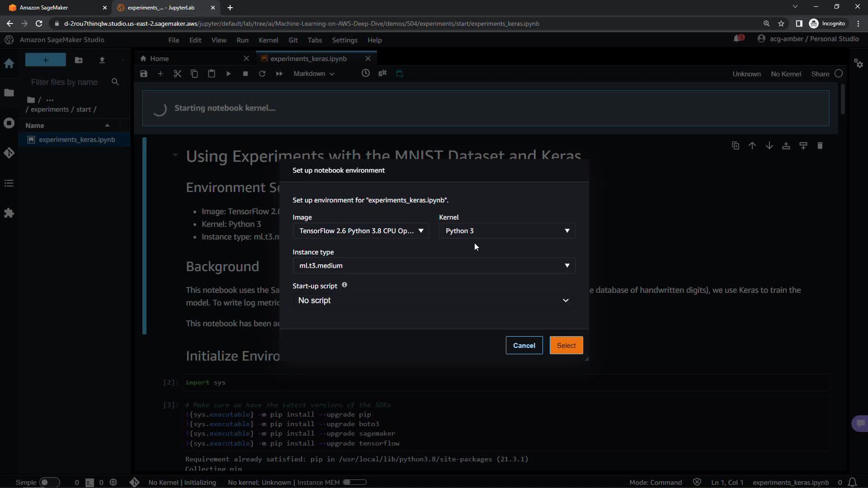
Task: Toggle the Simple interface mode switch
Action: click(x=49, y=483)
